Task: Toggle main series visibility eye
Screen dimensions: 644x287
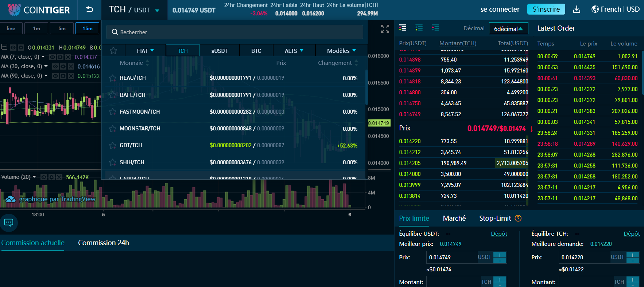Action: point(13,47)
